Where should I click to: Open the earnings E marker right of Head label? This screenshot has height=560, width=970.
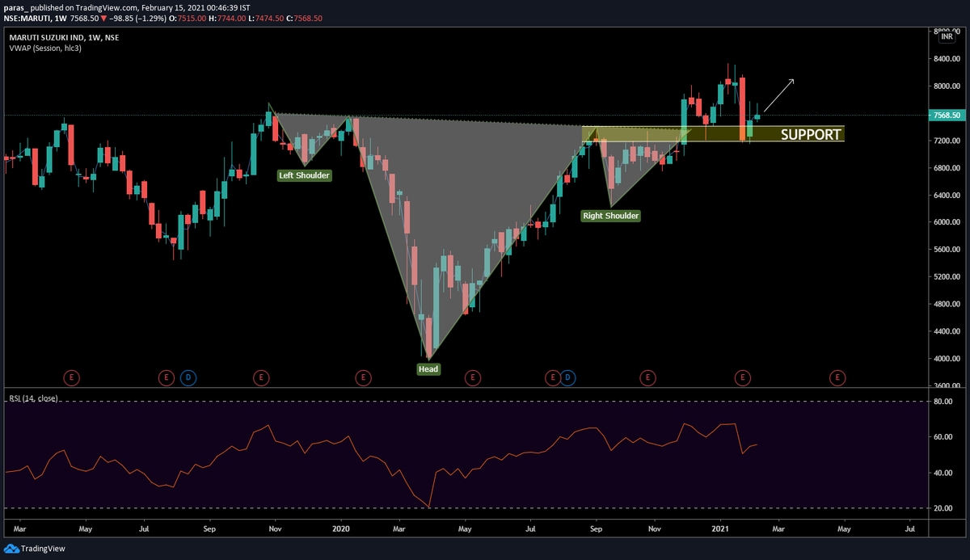472,377
